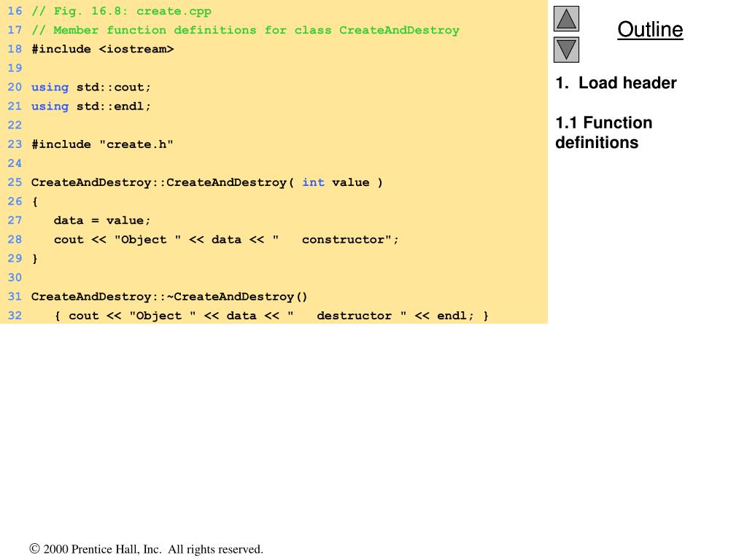This screenshot has width=747, height=560.
Task: Click the 'data = value;' statement
Action: pyautogui.click(x=102, y=220)
